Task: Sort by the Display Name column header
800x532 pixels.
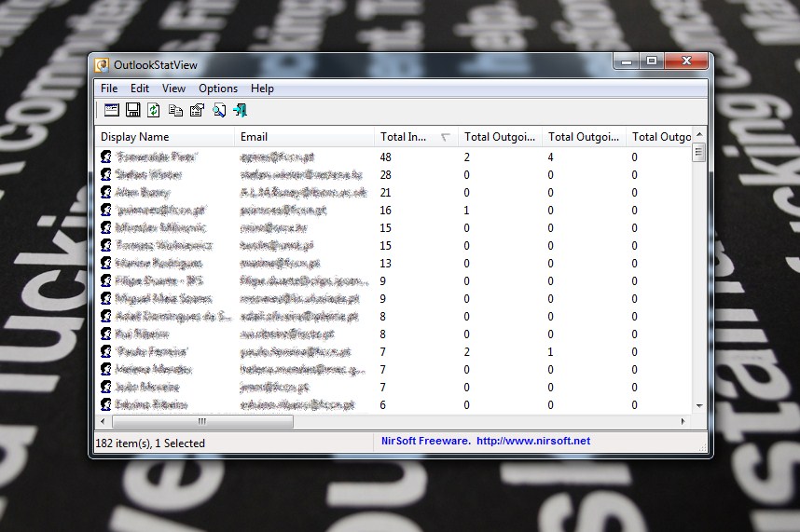Action: [x=165, y=137]
